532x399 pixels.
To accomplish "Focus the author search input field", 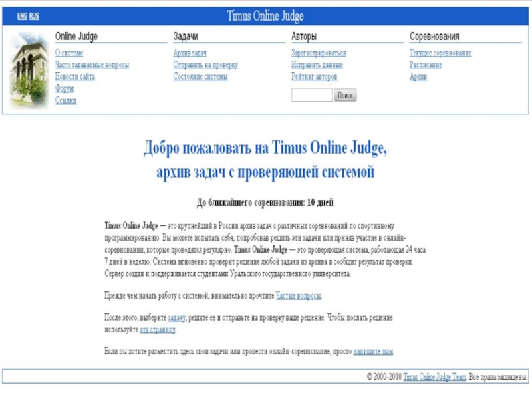I will [x=312, y=95].
